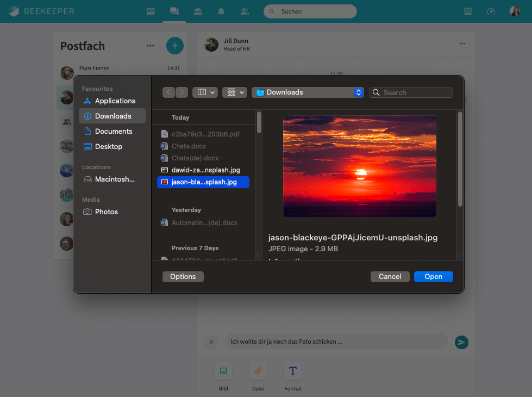The width and height of the screenshot is (532, 397).
Task: Click Cancel in file dialog
Action: (390, 277)
